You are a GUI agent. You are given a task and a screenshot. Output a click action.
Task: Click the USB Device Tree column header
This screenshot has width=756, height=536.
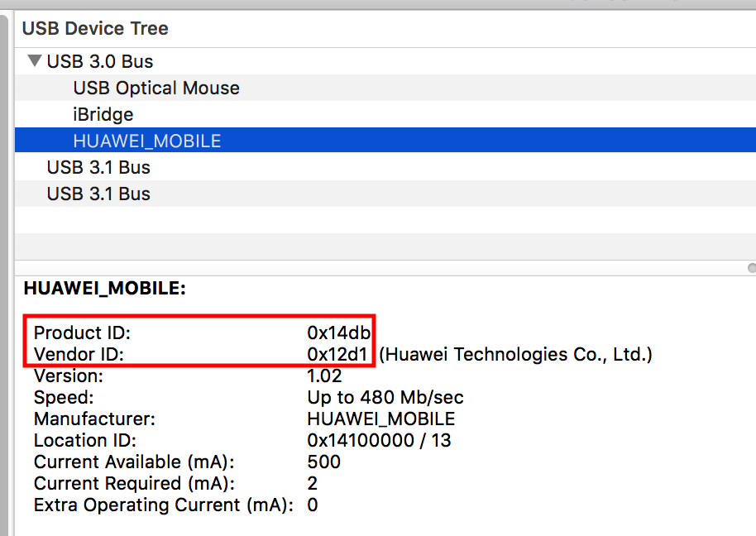(x=95, y=28)
